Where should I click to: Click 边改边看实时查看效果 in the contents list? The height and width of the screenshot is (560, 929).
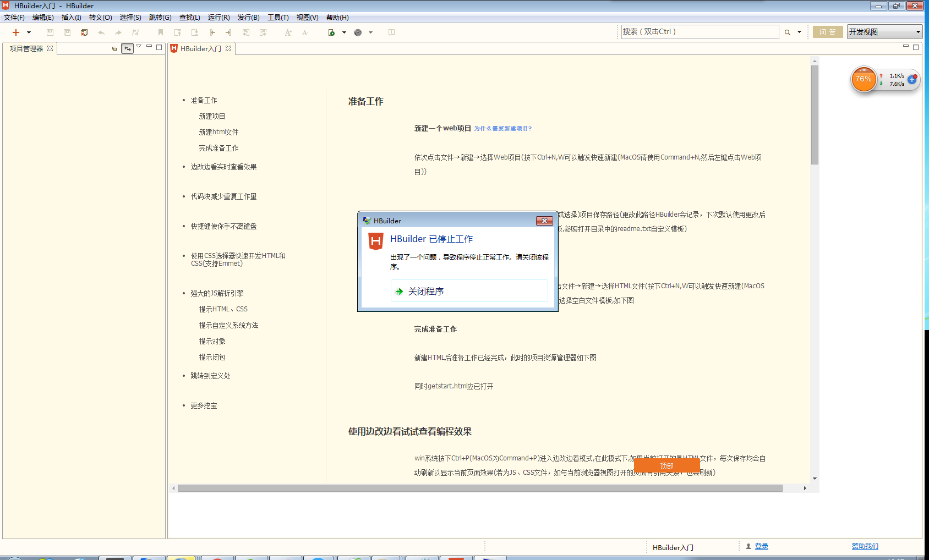[x=223, y=167]
